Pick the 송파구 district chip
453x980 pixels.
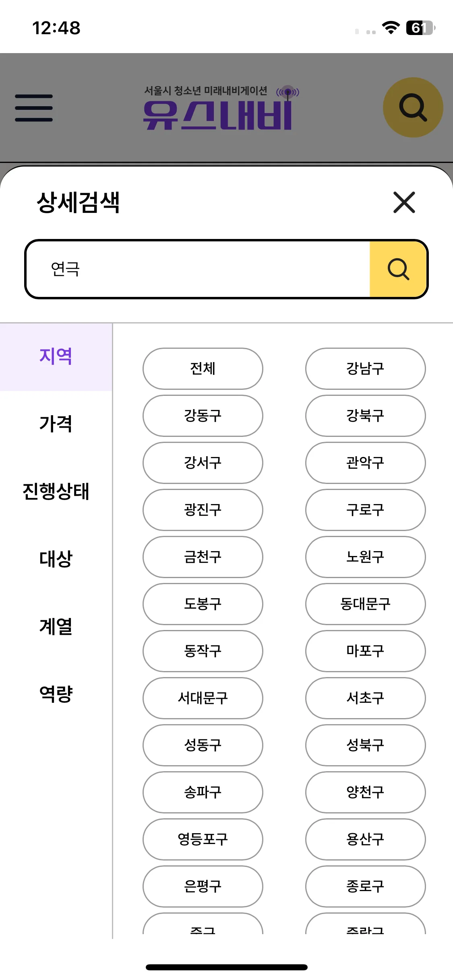(x=203, y=792)
